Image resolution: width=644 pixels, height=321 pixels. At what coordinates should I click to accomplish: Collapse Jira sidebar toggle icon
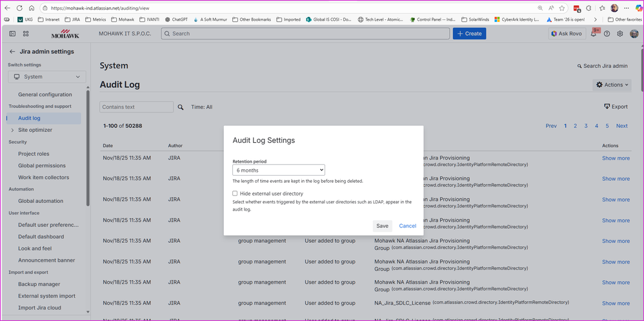click(12, 34)
